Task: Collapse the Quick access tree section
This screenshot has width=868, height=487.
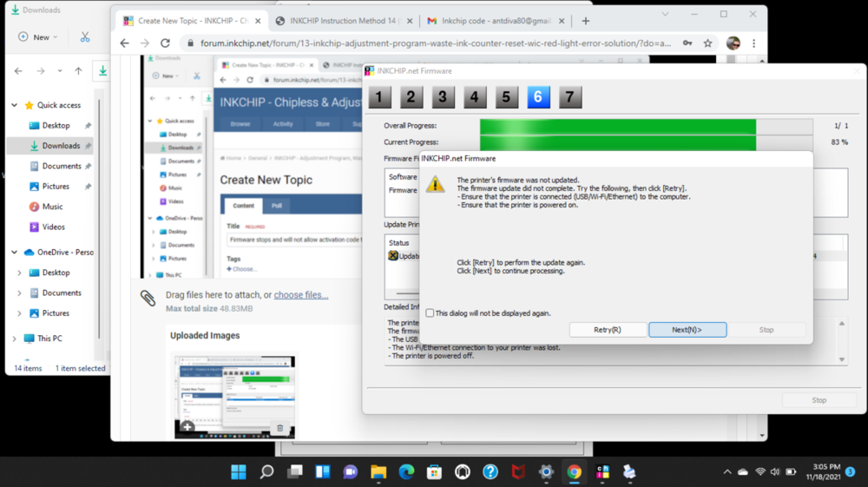Action: tap(15, 105)
